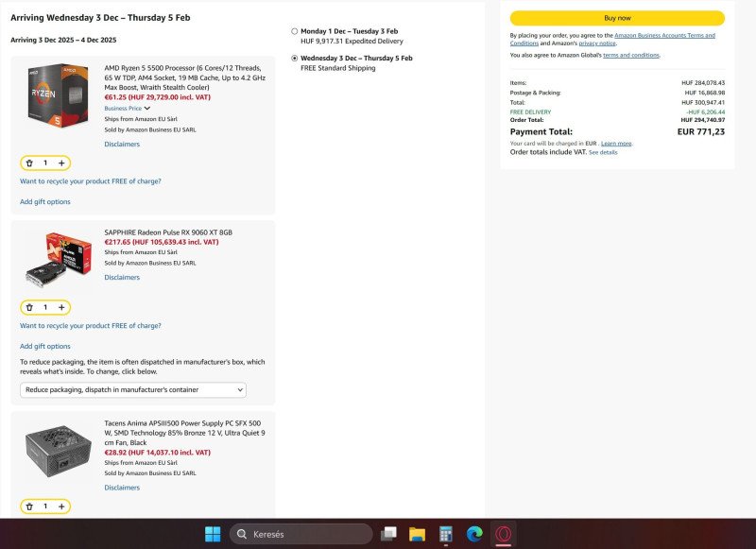756x549 pixels.
Task: Click SAPPHIRE Radeon Pulse RX 9060 XT 8GB title
Action: point(168,232)
